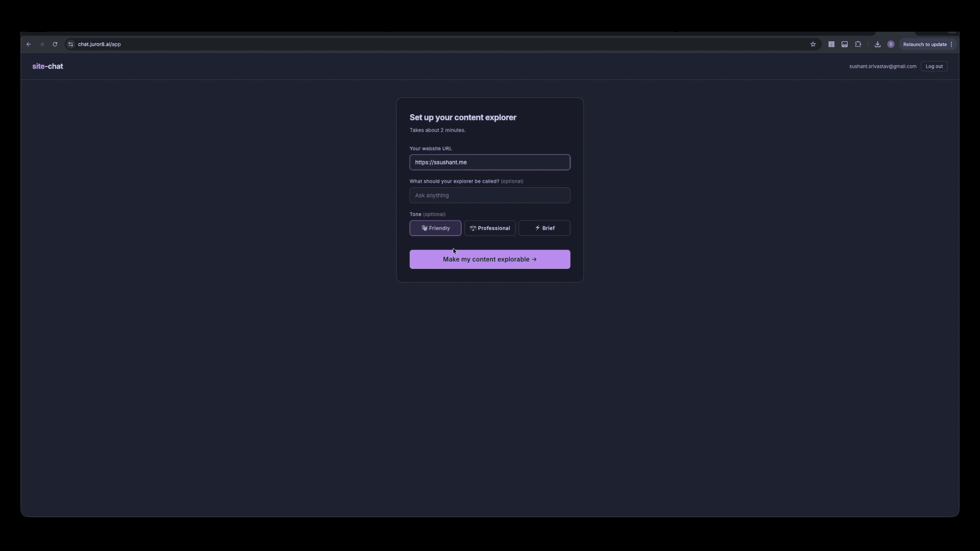The width and height of the screenshot is (980, 551).
Task: Switch tone to Professional
Action: [490, 228]
